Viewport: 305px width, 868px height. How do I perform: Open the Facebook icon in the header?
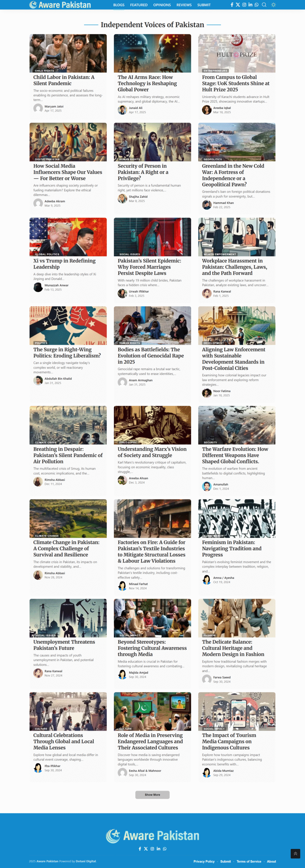point(232,5)
